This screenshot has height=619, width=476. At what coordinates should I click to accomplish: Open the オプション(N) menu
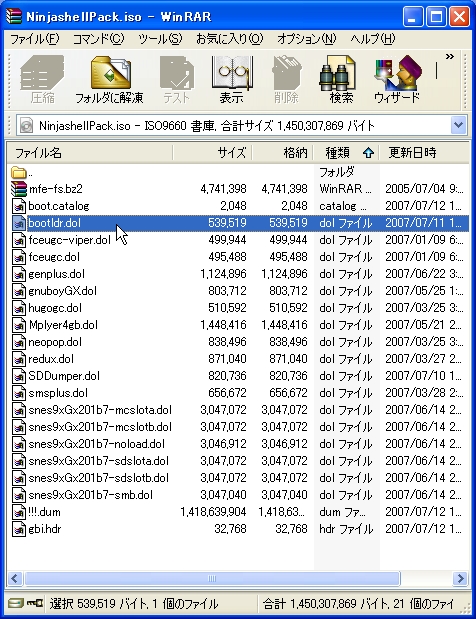coord(306,39)
